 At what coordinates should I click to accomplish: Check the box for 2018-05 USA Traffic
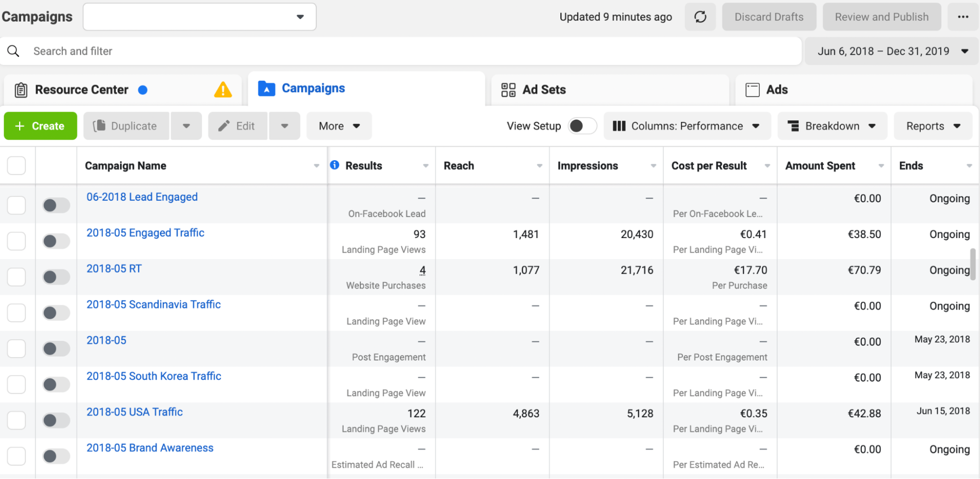17,420
